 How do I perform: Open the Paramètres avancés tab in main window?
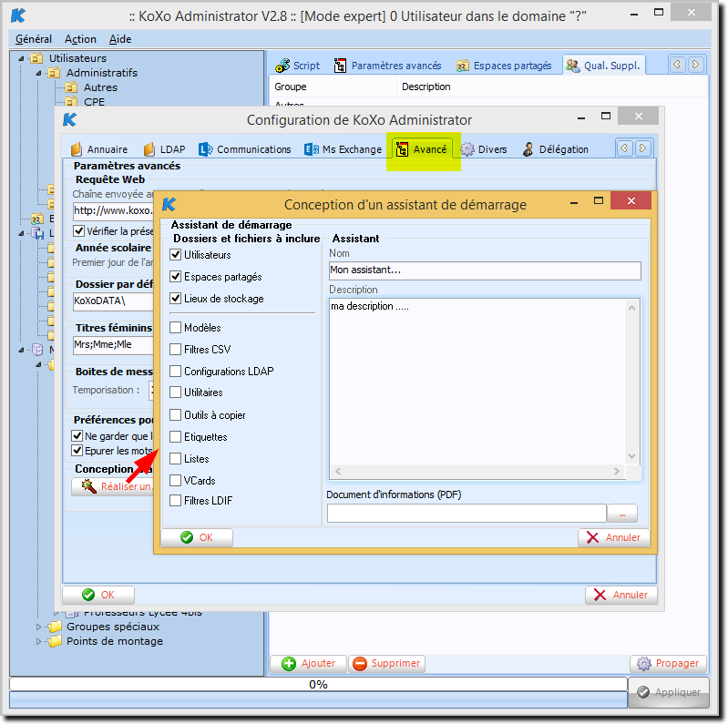[387, 66]
